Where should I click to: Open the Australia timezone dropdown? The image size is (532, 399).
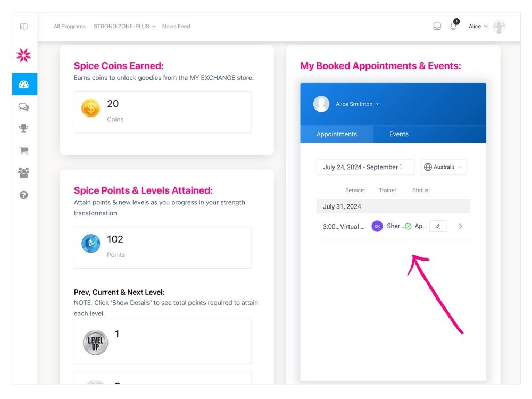(x=444, y=167)
